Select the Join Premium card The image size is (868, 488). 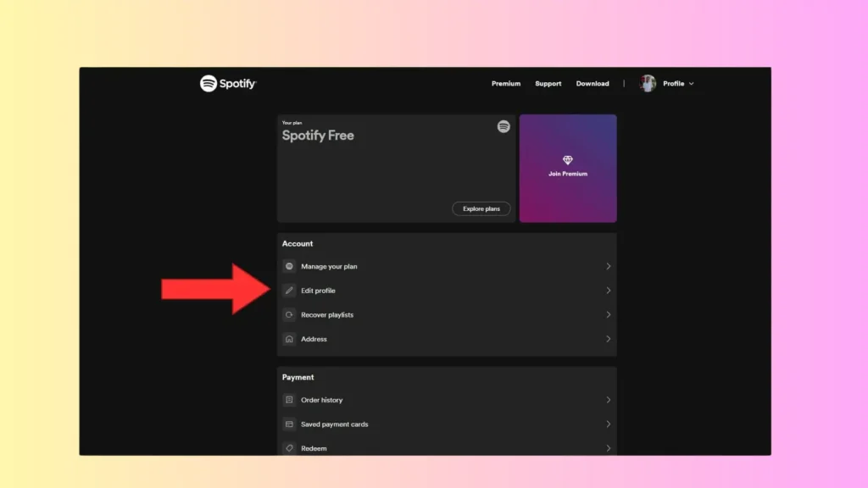pos(567,168)
